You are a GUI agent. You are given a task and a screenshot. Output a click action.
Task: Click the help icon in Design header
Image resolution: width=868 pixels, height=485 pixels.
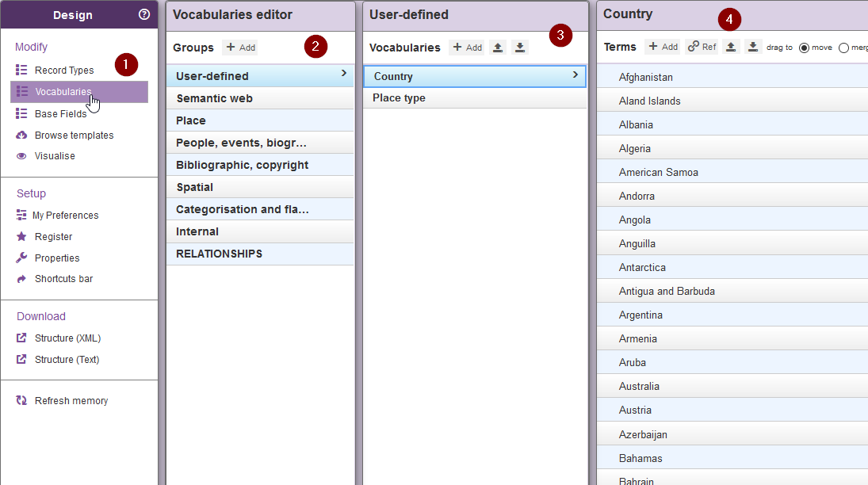click(x=143, y=14)
